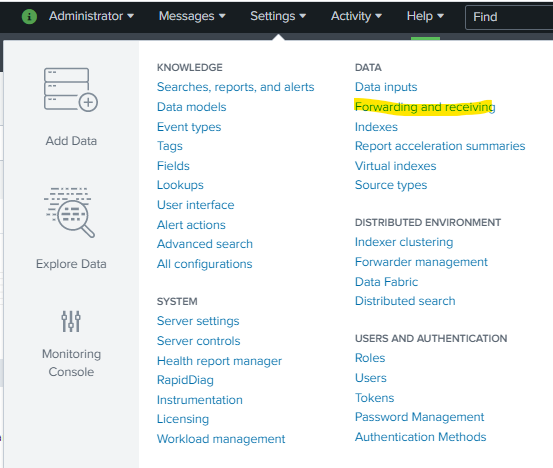Select Authentication Methods link
The width and height of the screenshot is (553, 468).
420,437
